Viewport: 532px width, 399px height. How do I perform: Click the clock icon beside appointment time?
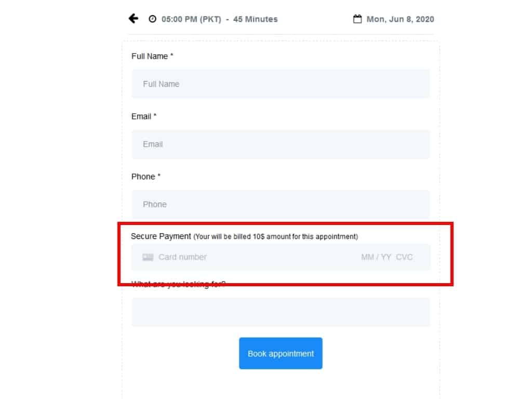click(152, 19)
